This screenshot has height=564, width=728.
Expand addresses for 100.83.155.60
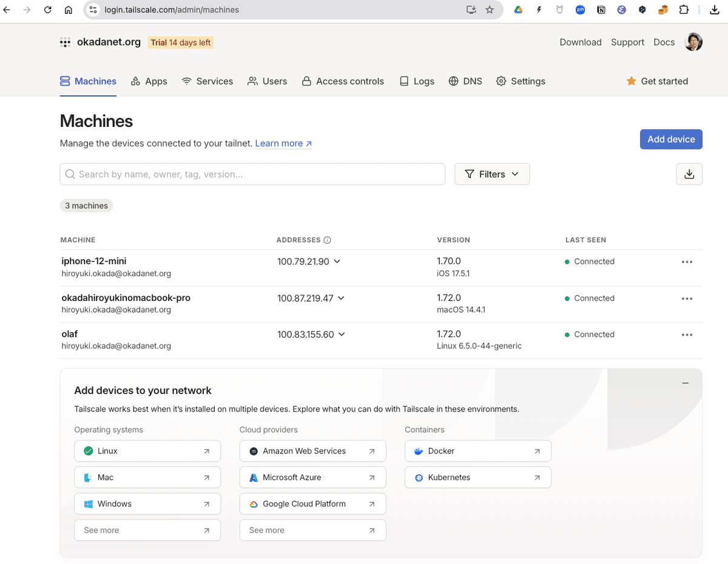click(342, 335)
